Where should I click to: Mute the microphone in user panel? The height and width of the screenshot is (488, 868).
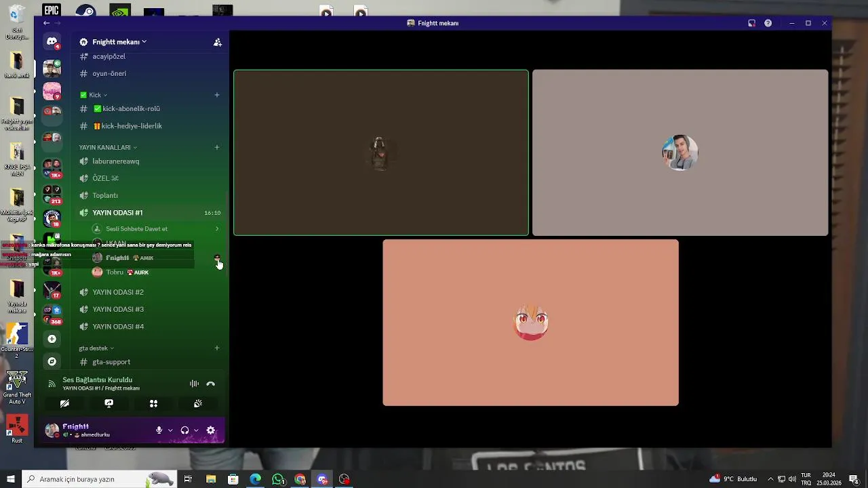[x=159, y=430]
